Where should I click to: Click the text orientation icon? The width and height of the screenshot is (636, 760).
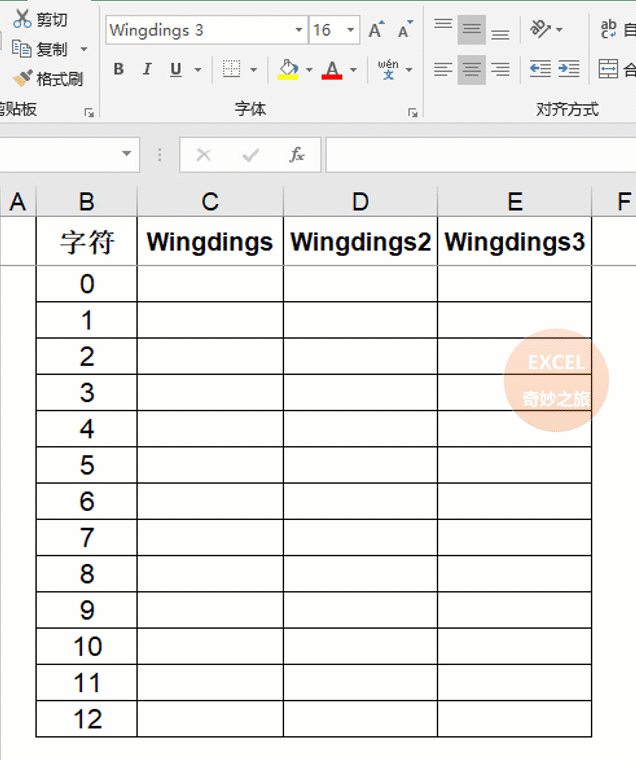pyautogui.click(x=540, y=29)
